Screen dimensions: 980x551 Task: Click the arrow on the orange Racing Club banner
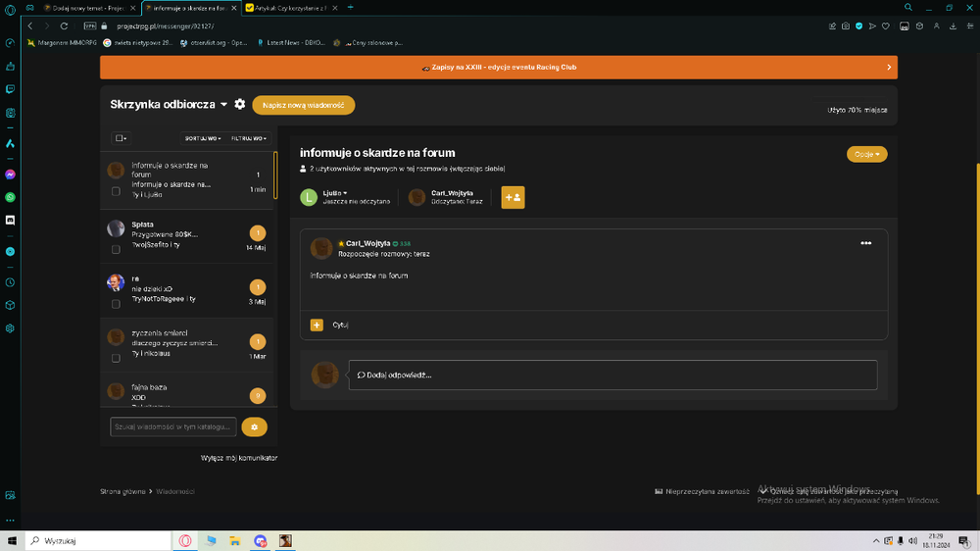[889, 68]
